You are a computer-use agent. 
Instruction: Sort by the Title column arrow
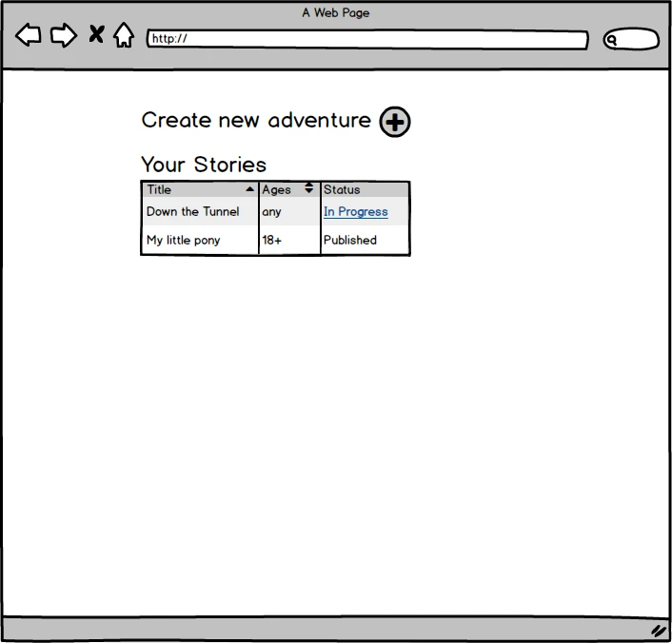(x=249, y=189)
